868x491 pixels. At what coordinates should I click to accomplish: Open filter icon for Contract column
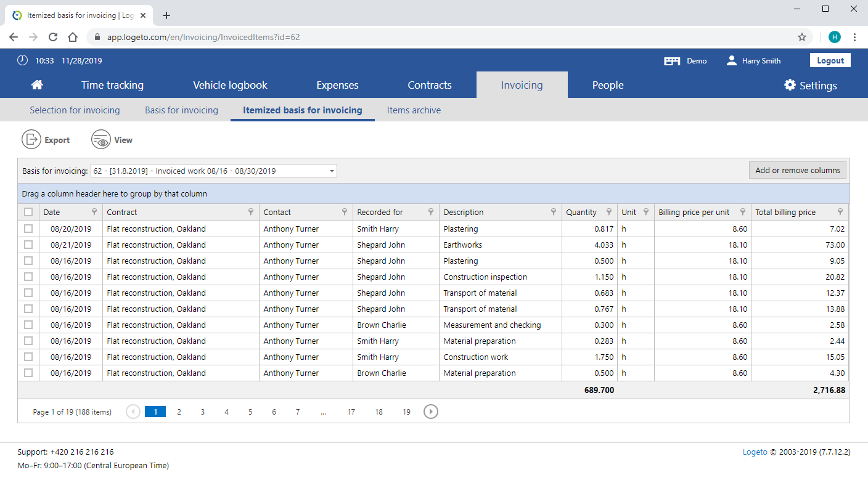tap(251, 212)
